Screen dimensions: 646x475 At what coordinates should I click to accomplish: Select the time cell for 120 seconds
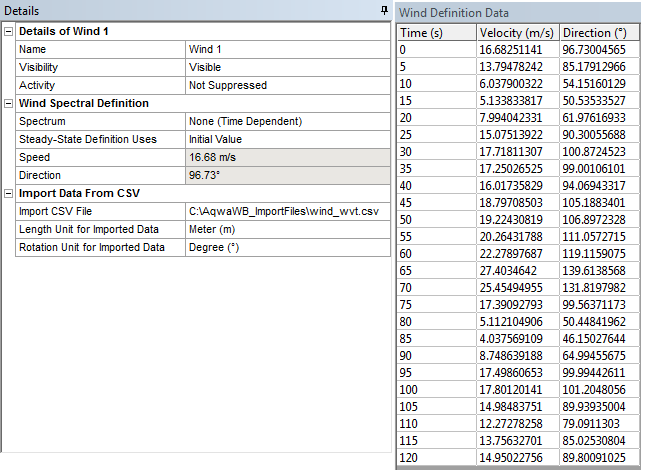tap(435, 458)
